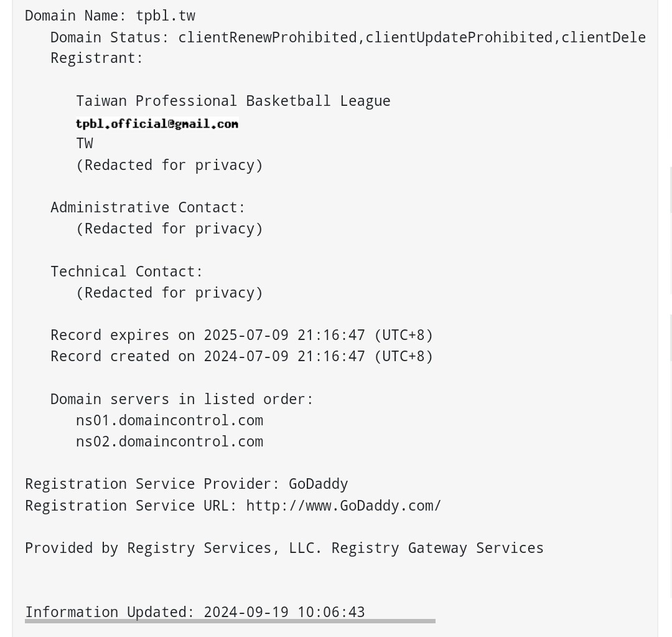Click the Administrative Contact heading
Viewport: 672px width, 637px height.
[x=148, y=207]
